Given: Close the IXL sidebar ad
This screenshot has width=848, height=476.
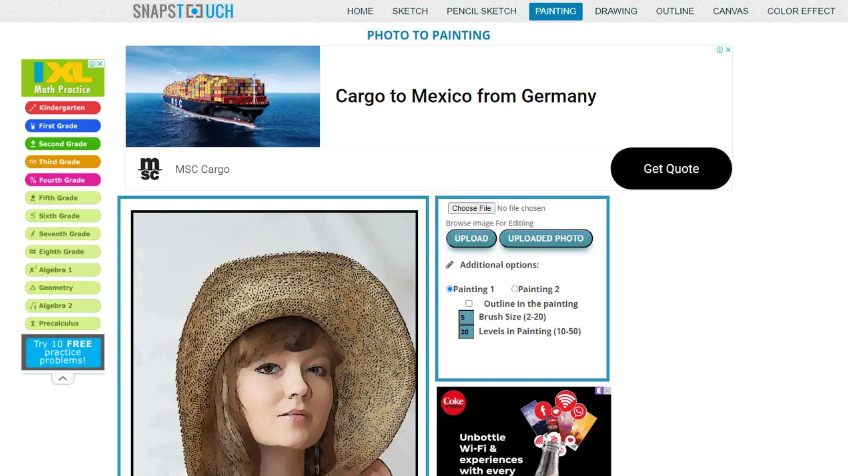Looking at the screenshot, I should (x=100, y=63).
